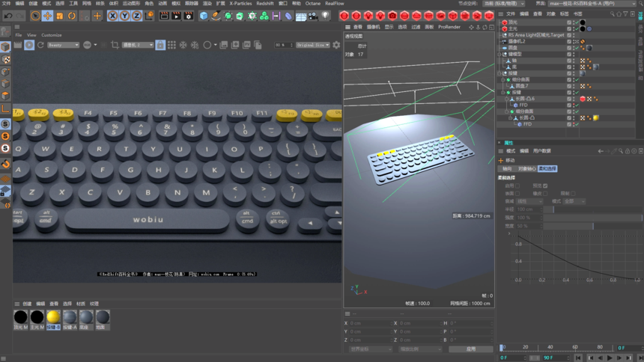This screenshot has height=362, width=644.
Task: Open ProRender menu in viewport
Action: 449,27
